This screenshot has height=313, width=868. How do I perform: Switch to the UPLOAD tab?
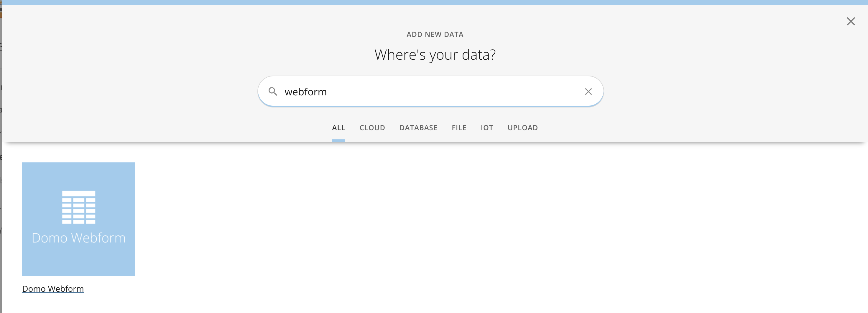pos(523,128)
